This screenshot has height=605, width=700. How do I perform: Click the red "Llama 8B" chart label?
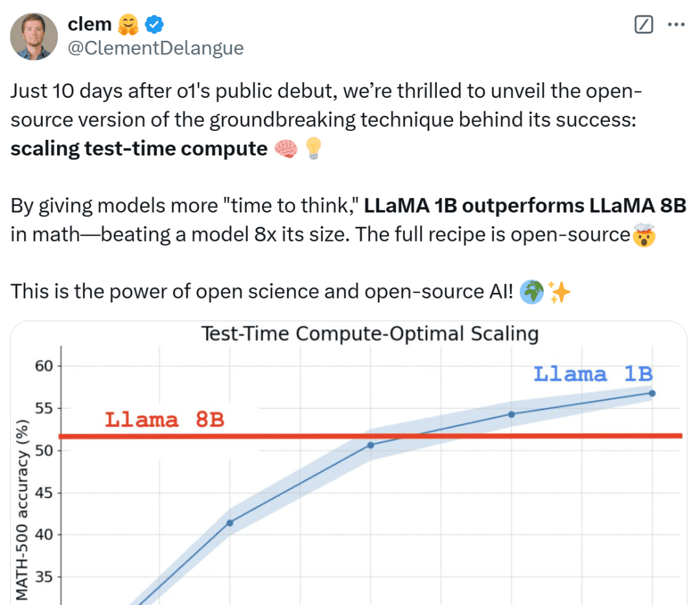[x=165, y=420]
